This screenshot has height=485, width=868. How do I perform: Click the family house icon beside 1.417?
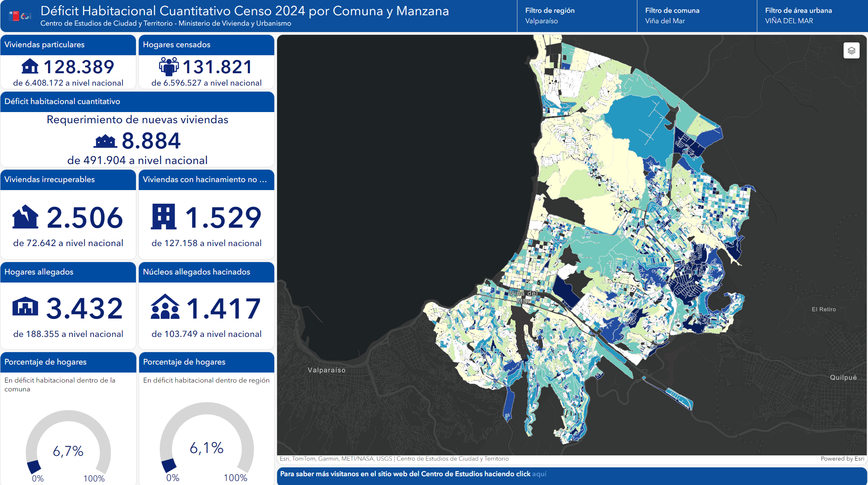pyautogui.click(x=165, y=307)
